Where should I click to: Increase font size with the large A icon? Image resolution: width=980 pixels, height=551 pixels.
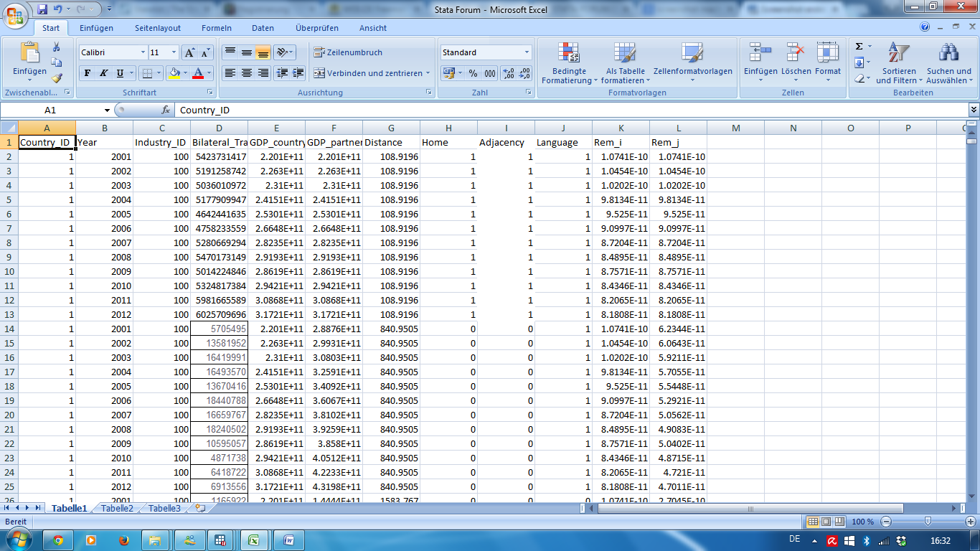(x=189, y=52)
